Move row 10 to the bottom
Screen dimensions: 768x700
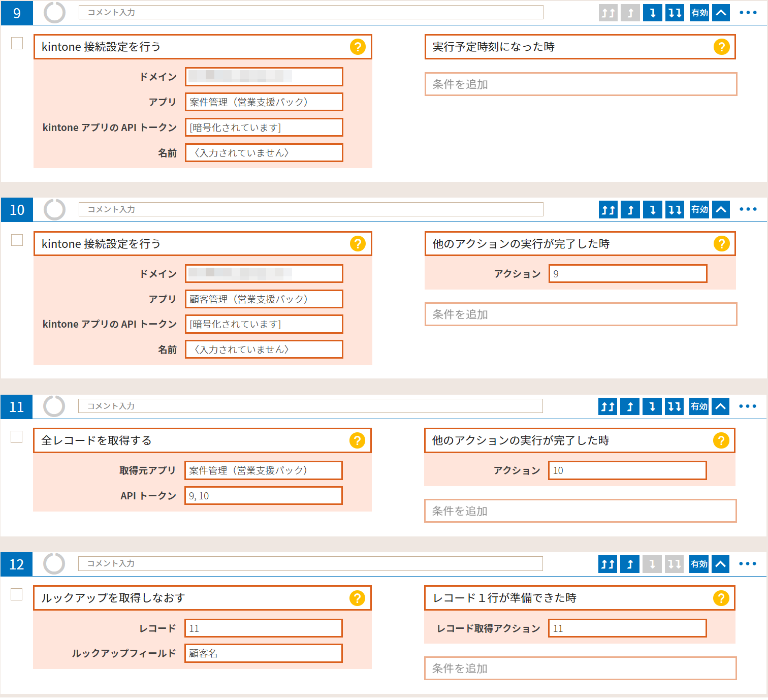[x=675, y=209]
